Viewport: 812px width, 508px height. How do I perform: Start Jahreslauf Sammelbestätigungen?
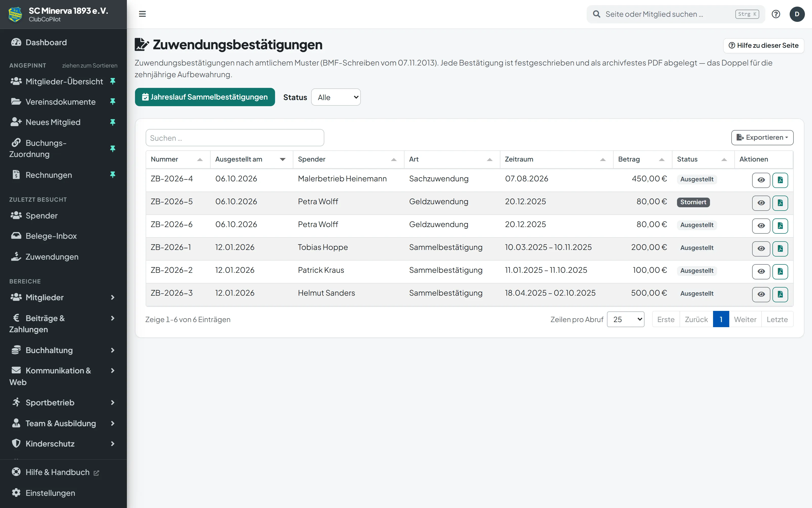coord(205,97)
